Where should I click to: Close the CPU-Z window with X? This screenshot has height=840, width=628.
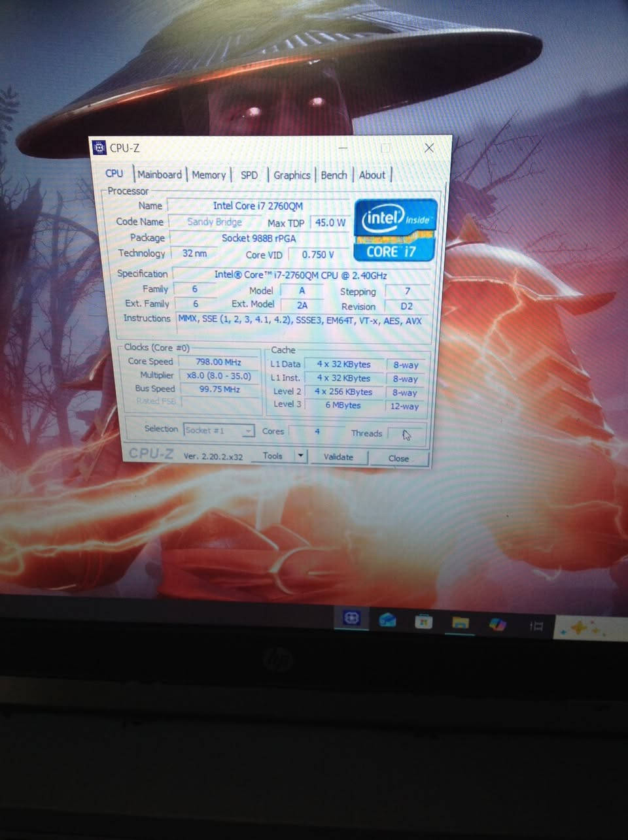429,148
